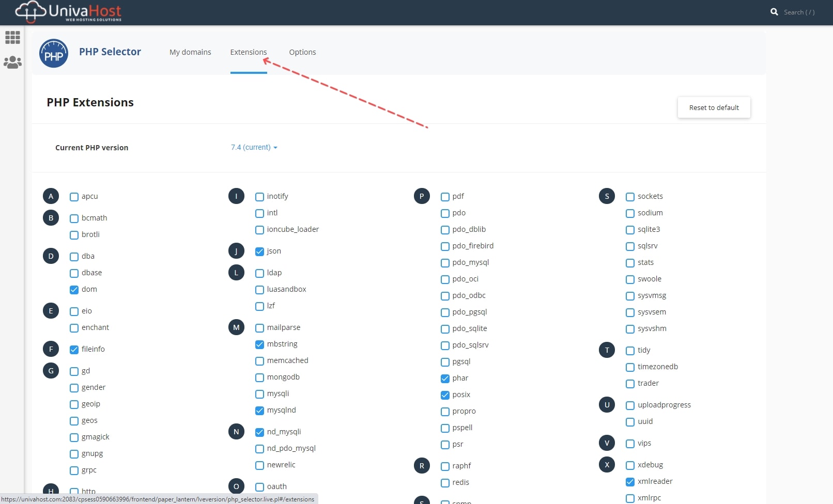Click the PHP Selector title
This screenshot has height=504, width=833.
[x=110, y=52]
